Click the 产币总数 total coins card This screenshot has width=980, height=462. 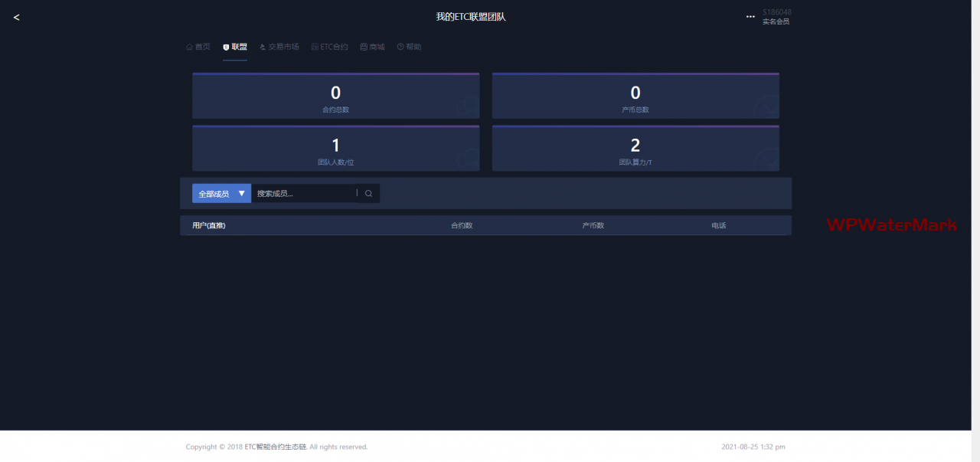[635, 97]
